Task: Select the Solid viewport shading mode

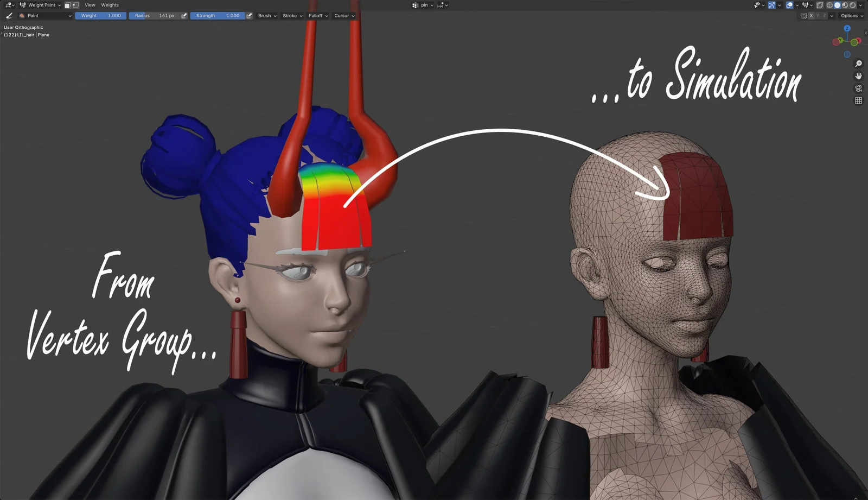Action: [x=837, y=5]
